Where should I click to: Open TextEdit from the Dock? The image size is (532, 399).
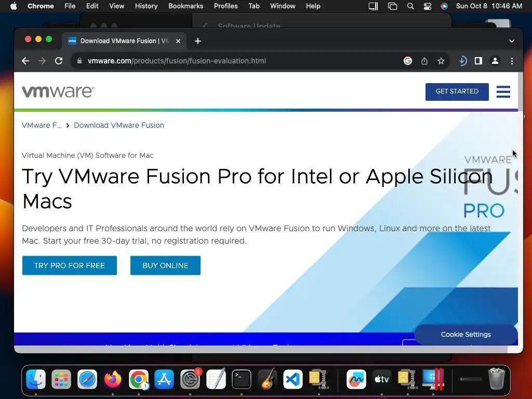(x=216, y=379)
